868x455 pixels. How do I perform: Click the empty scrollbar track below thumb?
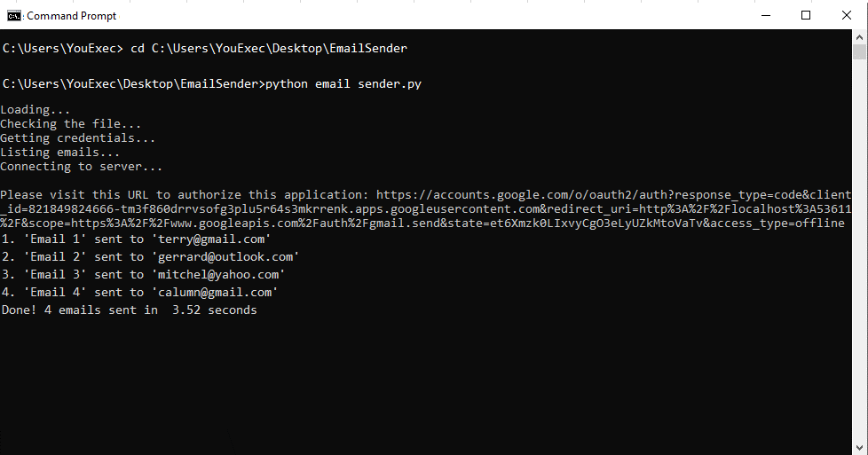tap(859, 249)
